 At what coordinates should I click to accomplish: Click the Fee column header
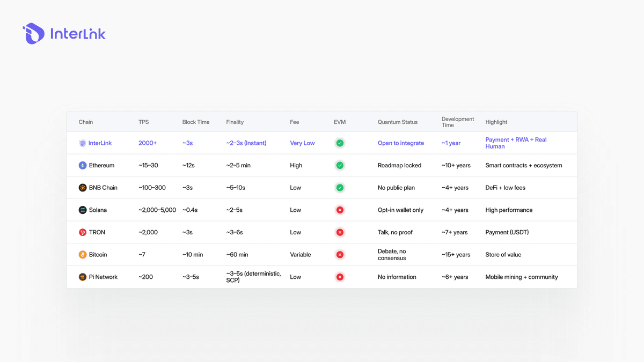(x=295, y=122)
